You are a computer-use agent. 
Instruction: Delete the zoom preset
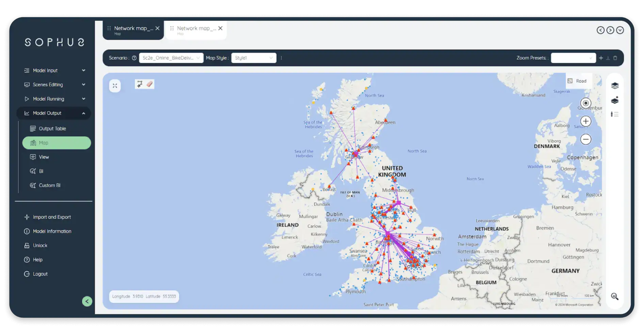[x=615, y=58]
